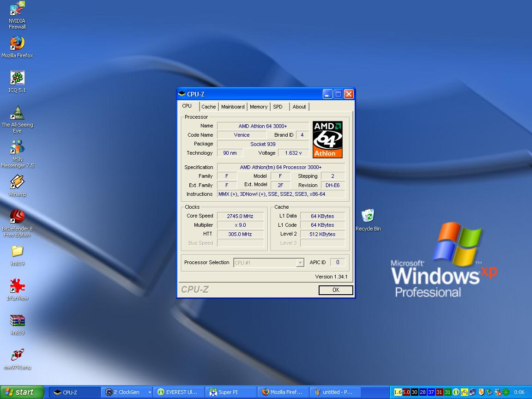Close the CPU-Z window
The height and width of the screenshot is (399, 532).
click(x=349, y=94)
